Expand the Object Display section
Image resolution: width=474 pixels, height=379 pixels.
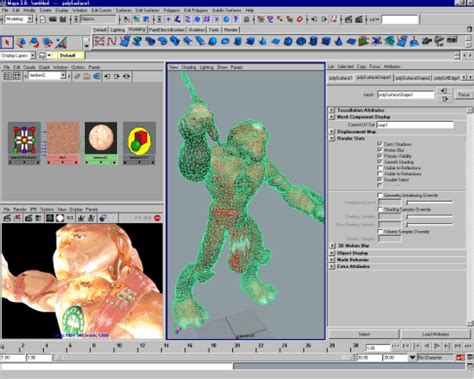point(332,253)
